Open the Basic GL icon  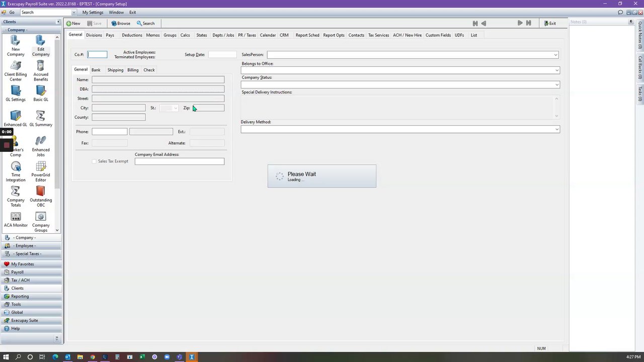click(41, 94)
